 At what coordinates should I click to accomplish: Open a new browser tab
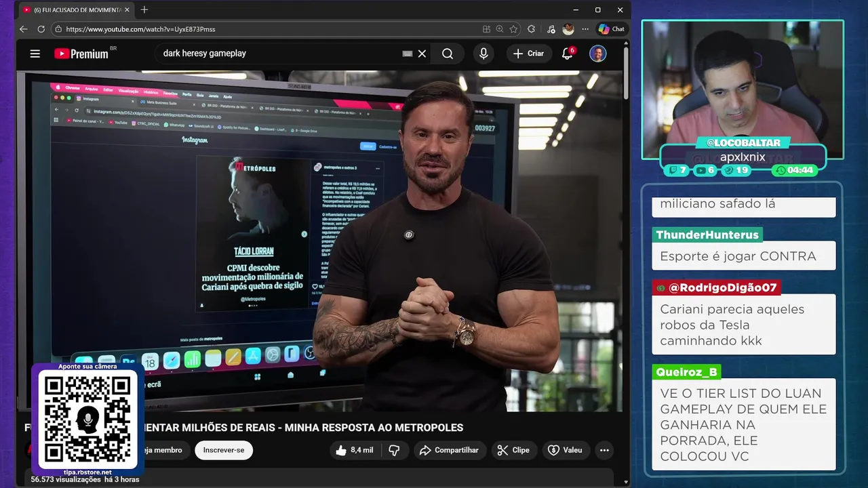tap(144, 9)
